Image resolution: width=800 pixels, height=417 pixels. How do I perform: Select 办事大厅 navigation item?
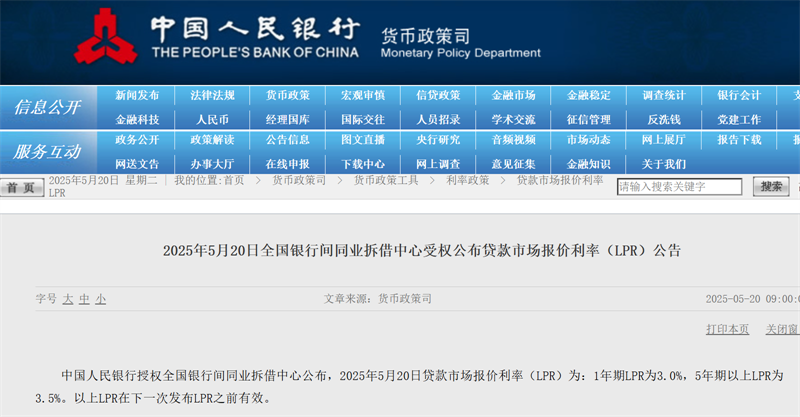click(x=212, y=164)
